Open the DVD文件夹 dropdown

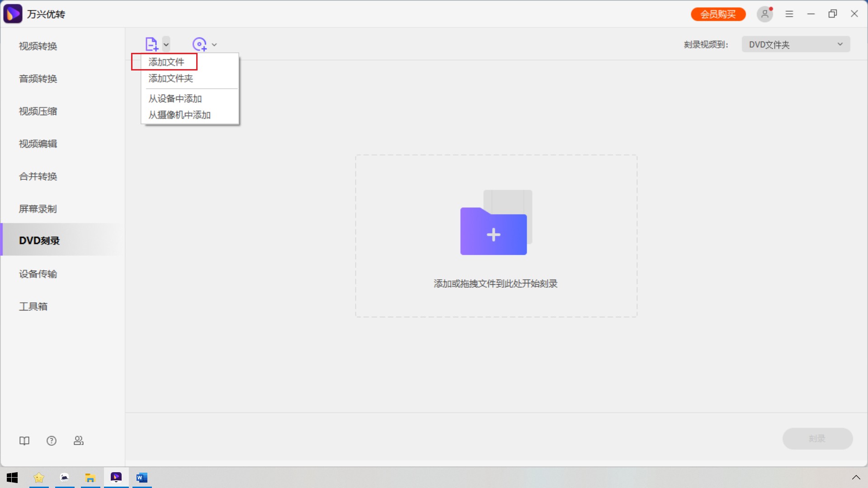point(795,44)
